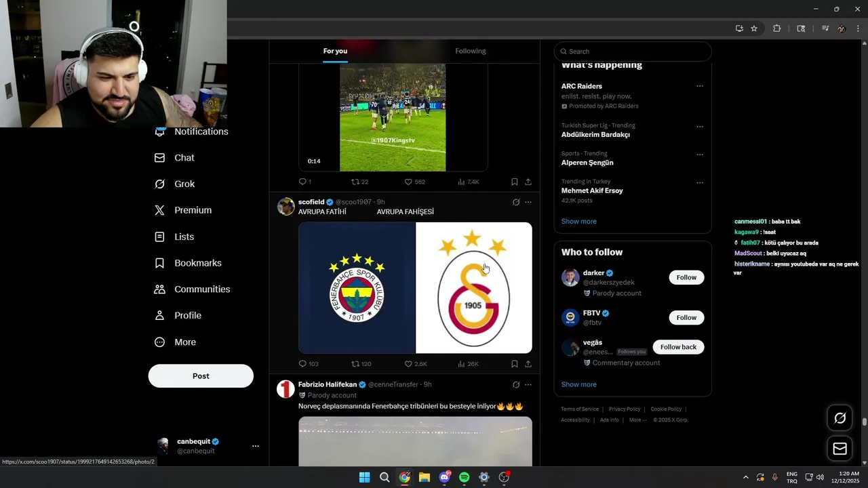Like the scofield post with 2.8K likes
868x488 pixels.
point(416,364)
